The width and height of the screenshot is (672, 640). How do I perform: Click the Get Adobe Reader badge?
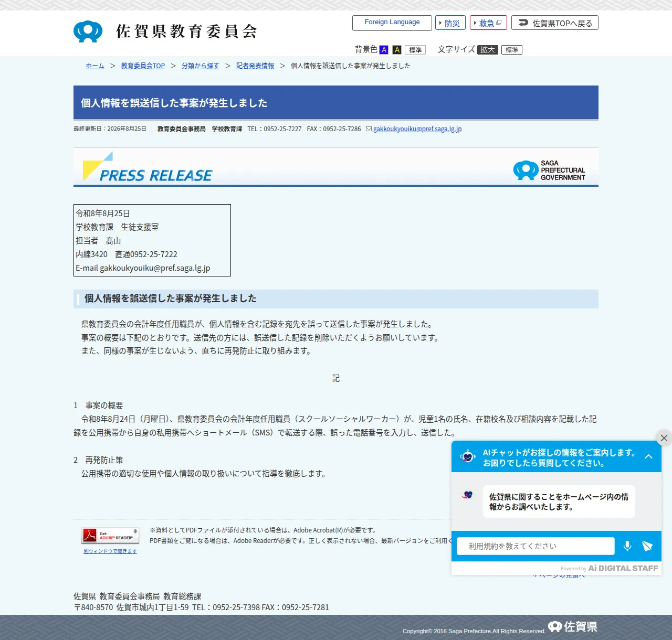[x=110, y=536]
